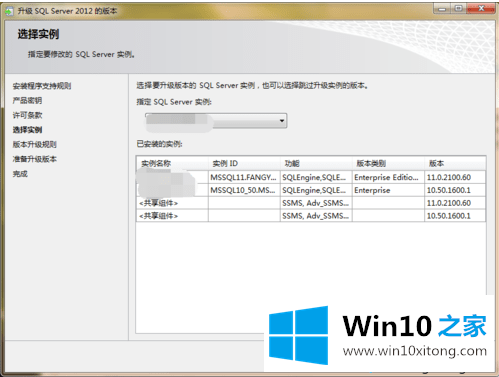Click the 版本 column header

pos(455,163)
